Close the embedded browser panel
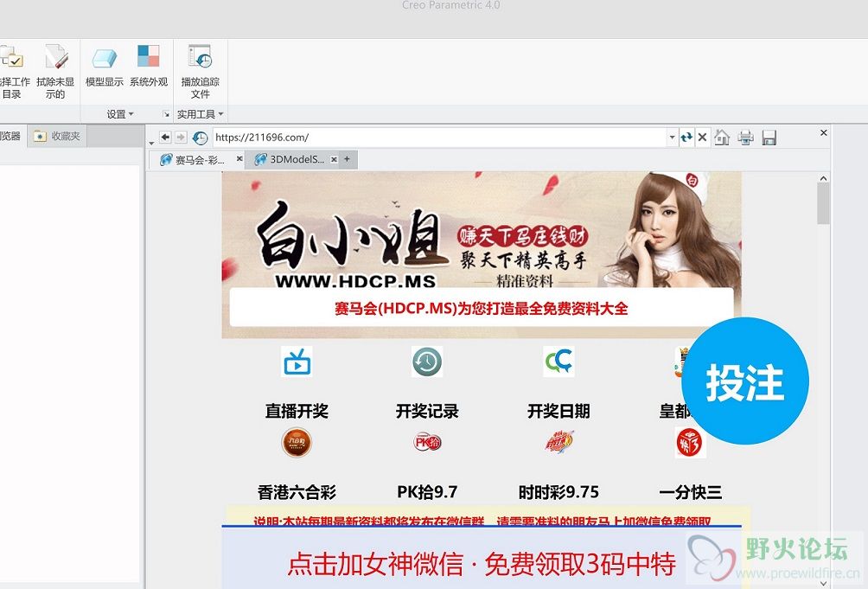 (824, 133)
